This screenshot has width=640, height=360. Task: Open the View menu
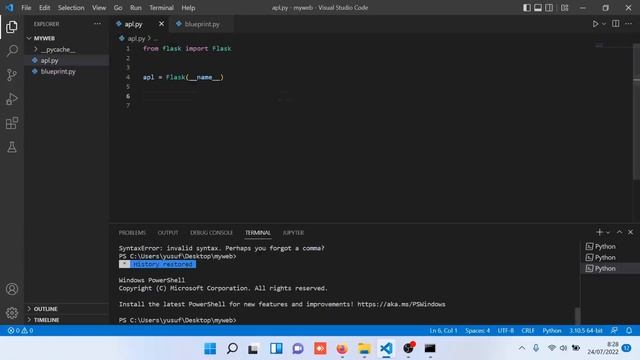(99, 8)
